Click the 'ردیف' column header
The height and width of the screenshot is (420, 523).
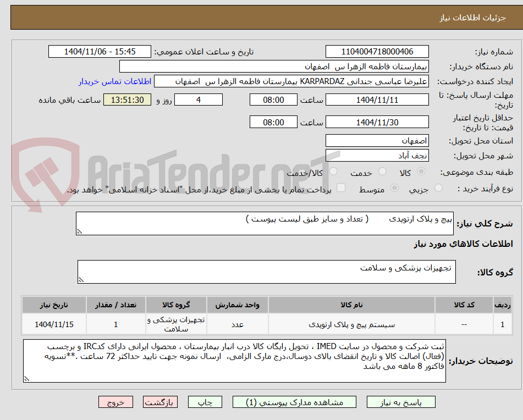[x=502, y=305]
